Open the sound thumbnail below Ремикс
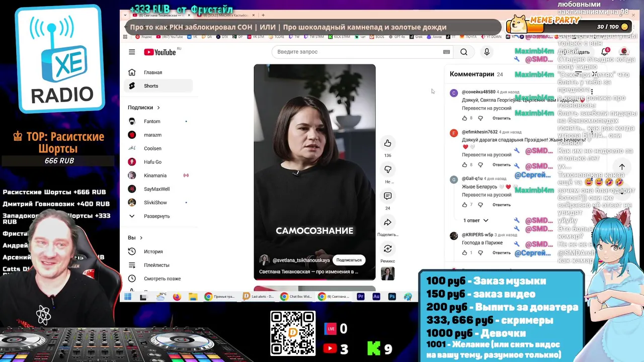The width and height of the screenshot is (644, 362). coord(387,274)
